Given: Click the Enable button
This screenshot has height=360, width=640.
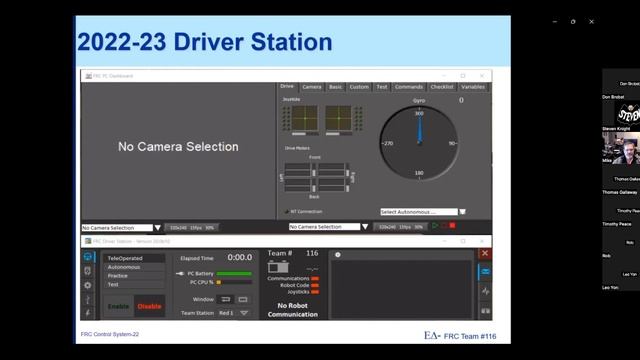Looking at the screenshot, I should tap(118, 306).
